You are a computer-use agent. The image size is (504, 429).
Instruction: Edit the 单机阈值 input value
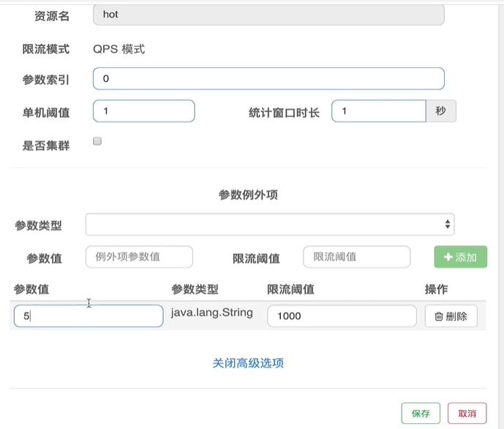coord(143,111)
